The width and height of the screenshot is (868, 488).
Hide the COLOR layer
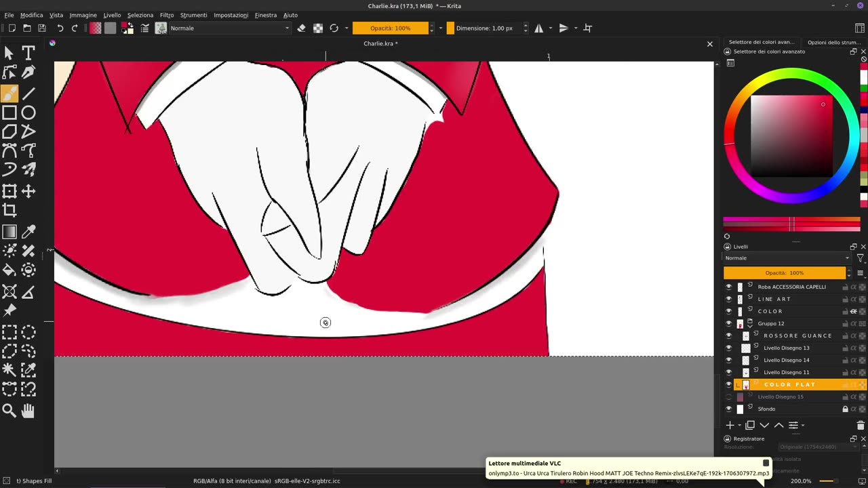pyautogui.click(x=729, y=311)
